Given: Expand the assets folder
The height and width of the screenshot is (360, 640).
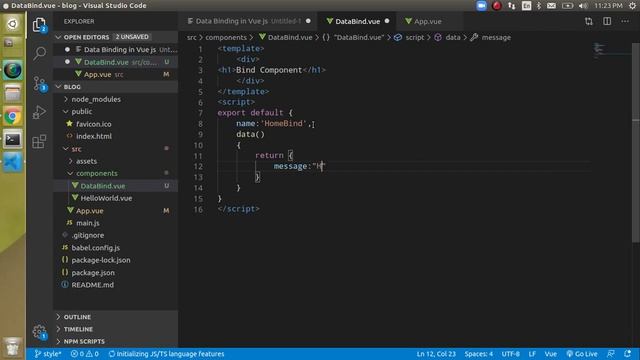Looking at the screenshot, I should tap(86, 161).
